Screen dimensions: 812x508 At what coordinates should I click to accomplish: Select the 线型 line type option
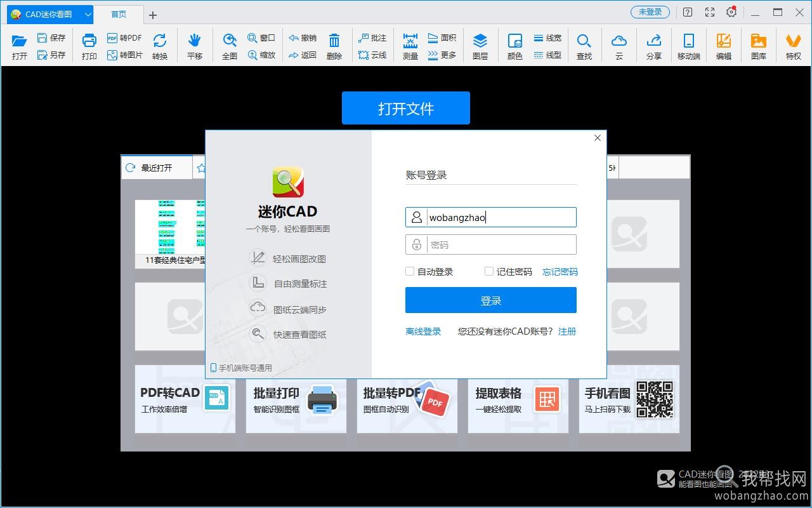(x=547, y=55)
